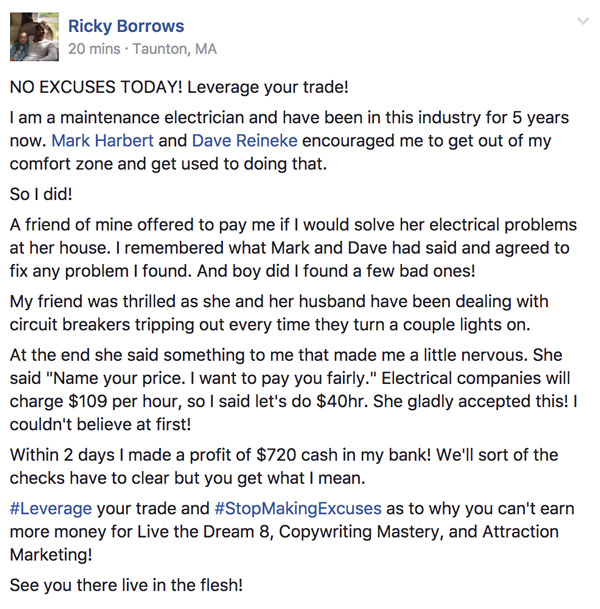
Task: Expand the post options chevron
Action: pos(583,21)
